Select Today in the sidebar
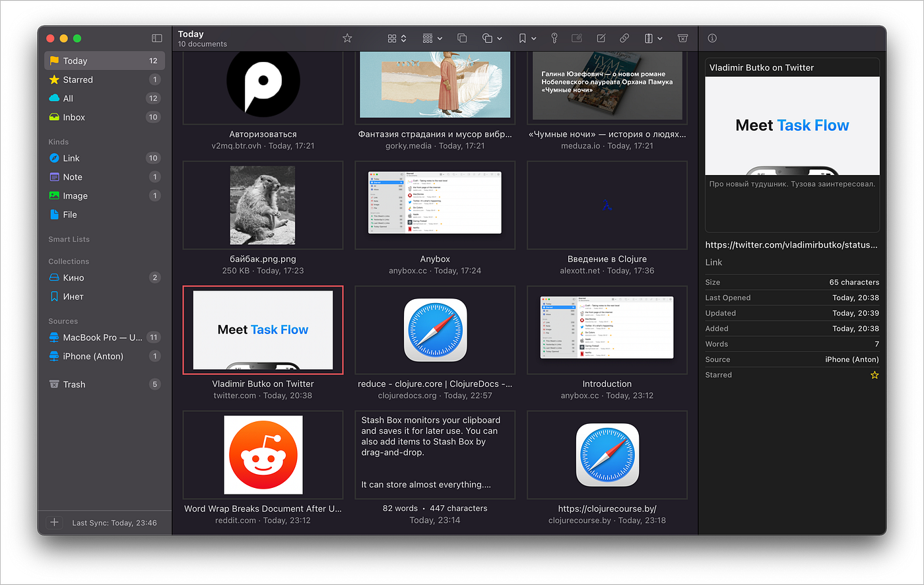The image size is (924, 585). point(104,61)
